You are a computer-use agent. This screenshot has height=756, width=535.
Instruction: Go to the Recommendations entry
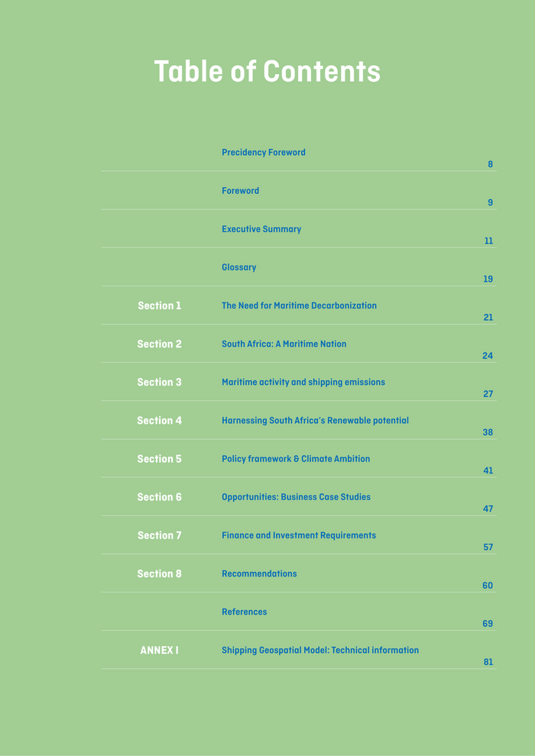click(259, 573)
